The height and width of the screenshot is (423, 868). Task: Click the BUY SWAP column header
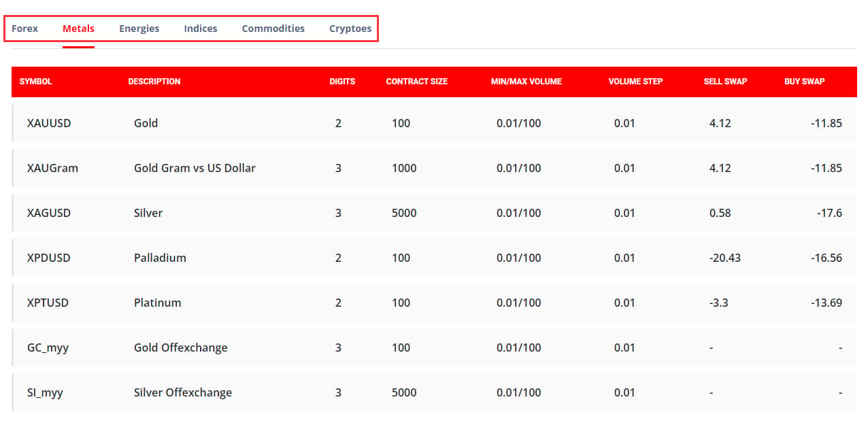click(805, 82)
